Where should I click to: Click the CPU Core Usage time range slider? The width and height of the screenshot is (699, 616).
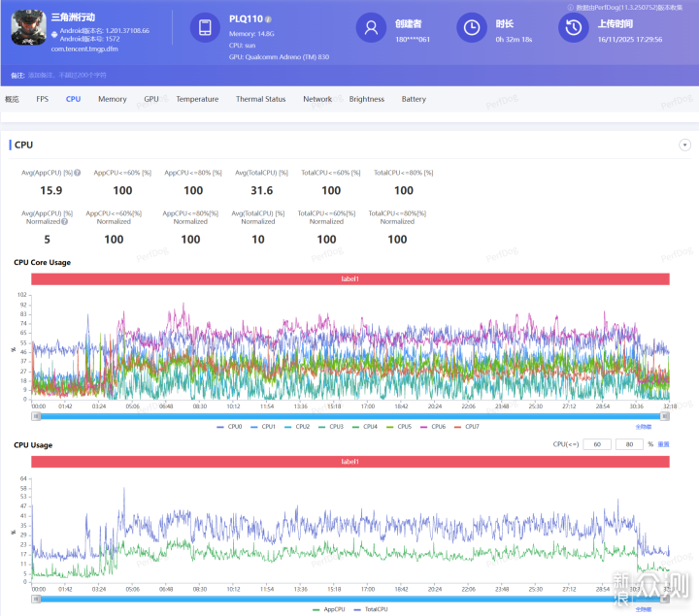tap(349, 415)
